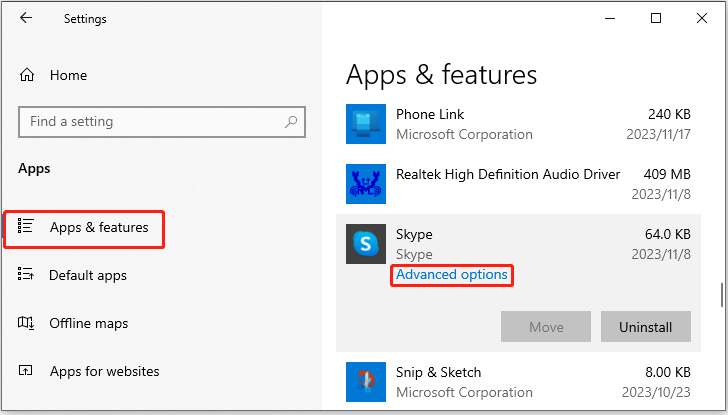Open Default apps settings page

click(88, 275)
